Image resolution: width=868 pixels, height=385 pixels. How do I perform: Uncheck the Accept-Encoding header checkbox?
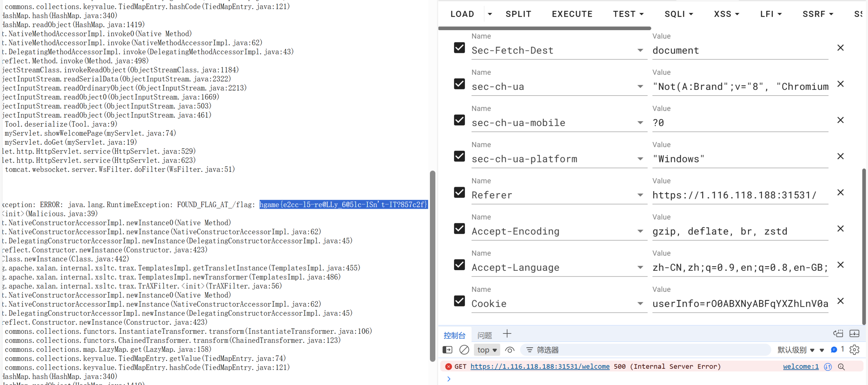tap(459, 229)
